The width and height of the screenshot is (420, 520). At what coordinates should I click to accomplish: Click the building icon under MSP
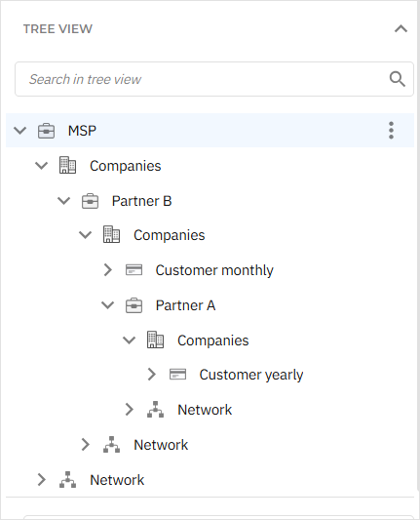[x=67, y=165]
